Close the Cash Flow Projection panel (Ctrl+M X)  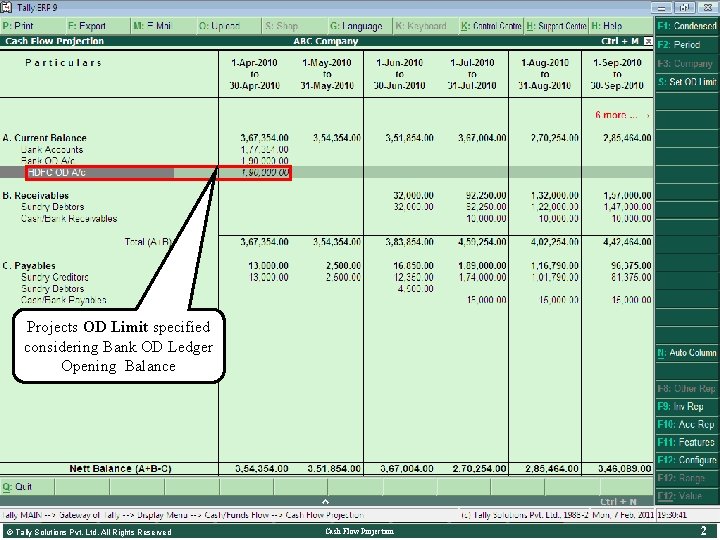coord(648,41)
